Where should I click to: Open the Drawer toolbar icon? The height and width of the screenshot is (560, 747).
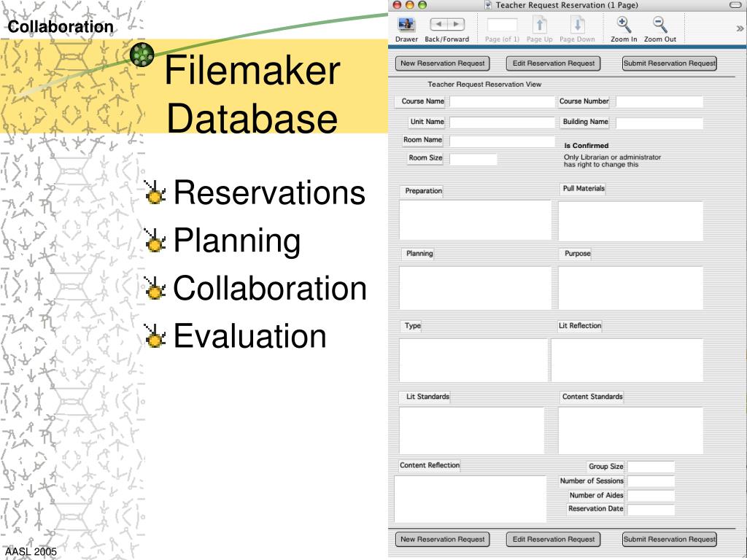[x=406, y=25]
